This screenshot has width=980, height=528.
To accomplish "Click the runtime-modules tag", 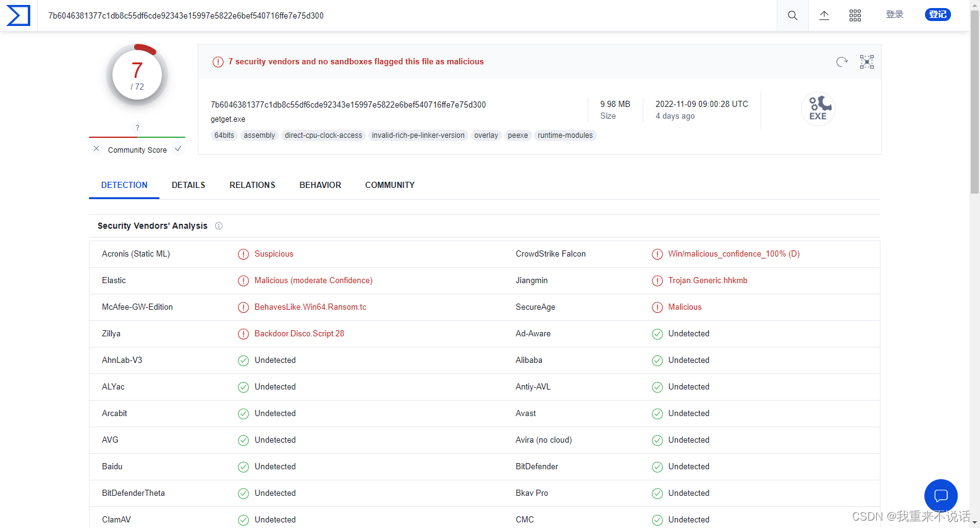I will [x=565, y=135].
